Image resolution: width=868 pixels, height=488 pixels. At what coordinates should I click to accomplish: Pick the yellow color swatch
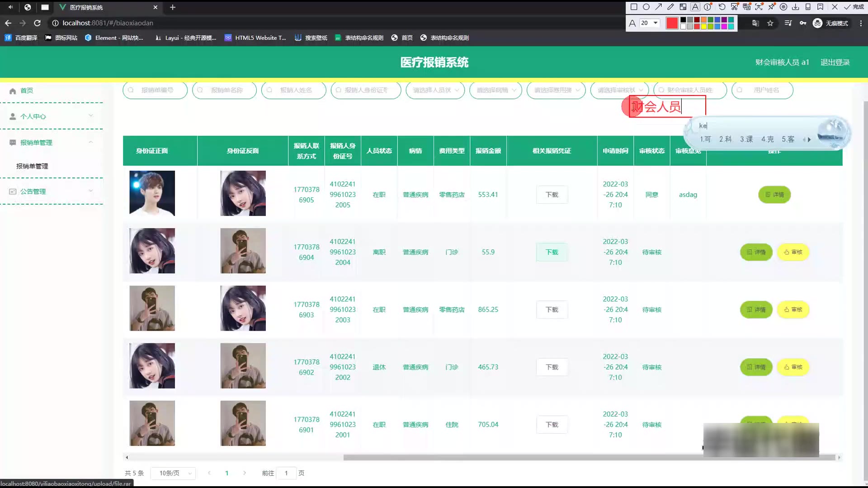coord(703,27)
